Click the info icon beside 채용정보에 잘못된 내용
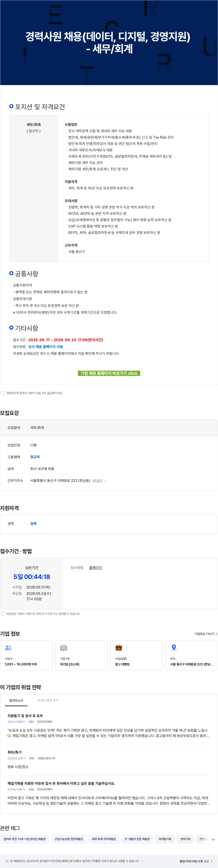 click(3, 393)
